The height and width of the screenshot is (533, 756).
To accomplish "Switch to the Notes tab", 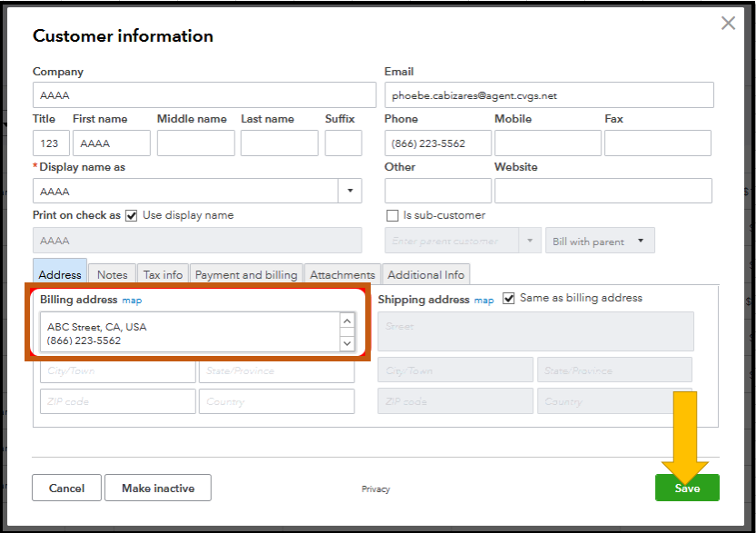I will pos(111,273).
